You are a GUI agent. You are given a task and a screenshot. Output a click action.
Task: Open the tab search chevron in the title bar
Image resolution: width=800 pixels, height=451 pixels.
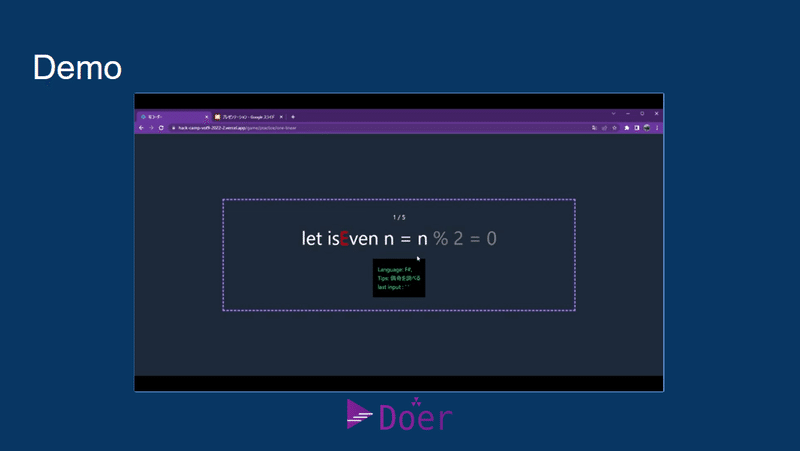click(613, 114)
